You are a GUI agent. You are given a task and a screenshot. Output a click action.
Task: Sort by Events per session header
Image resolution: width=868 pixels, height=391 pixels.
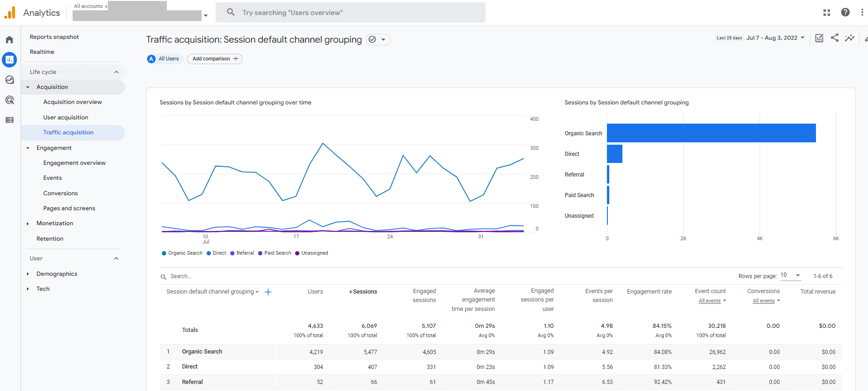point(599,295)
